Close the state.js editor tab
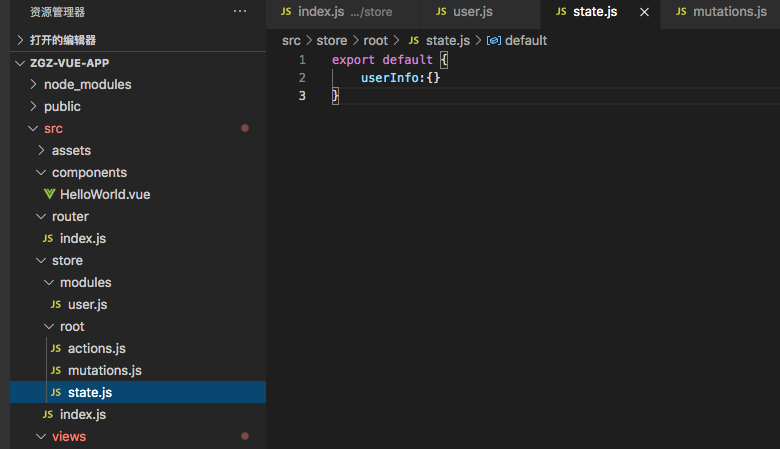The width and height of the screenshot is (780, 449). pyautogui.click(x=644, y=12)
